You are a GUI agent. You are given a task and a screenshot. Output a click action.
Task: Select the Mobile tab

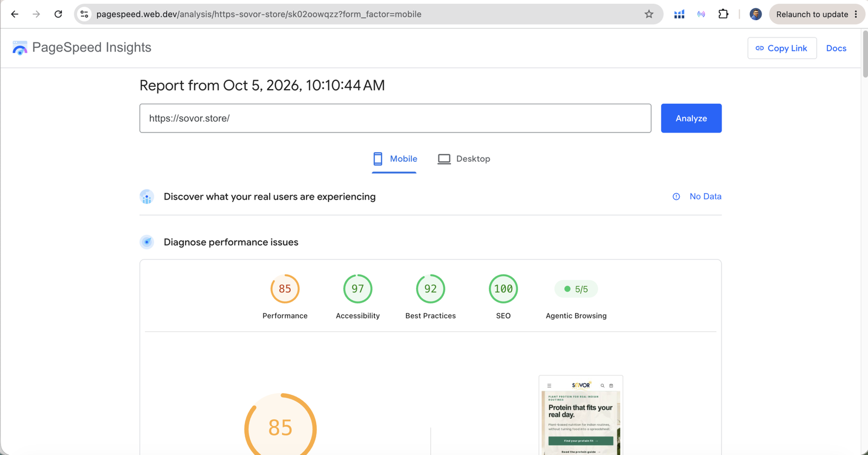coord(394,159)
